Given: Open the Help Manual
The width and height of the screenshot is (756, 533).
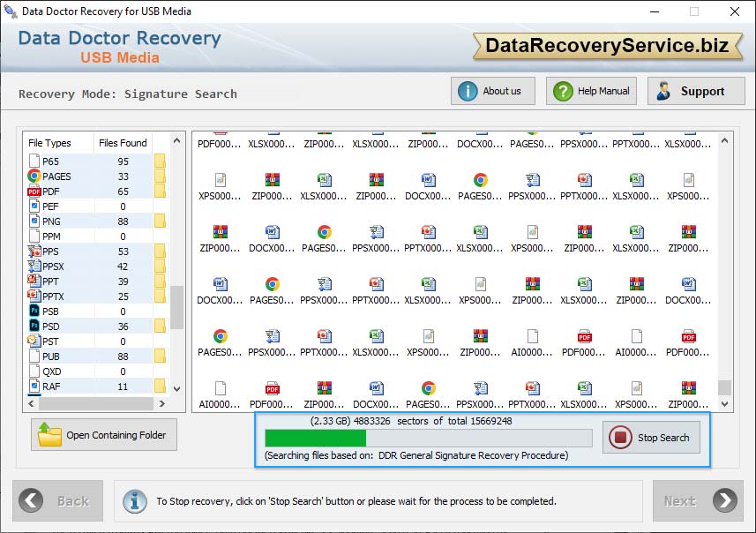Looking at the screenshot, I should pyautogui.click(x=591, y=91).
